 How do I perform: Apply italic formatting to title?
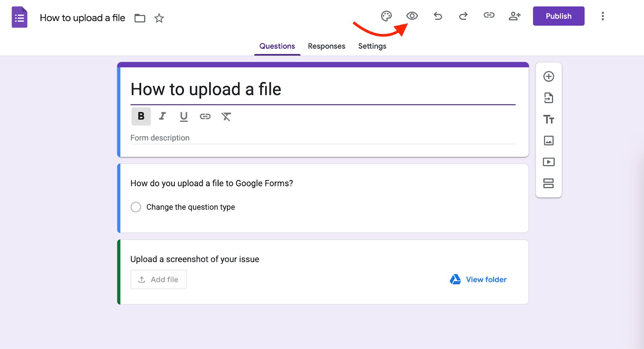162,116
